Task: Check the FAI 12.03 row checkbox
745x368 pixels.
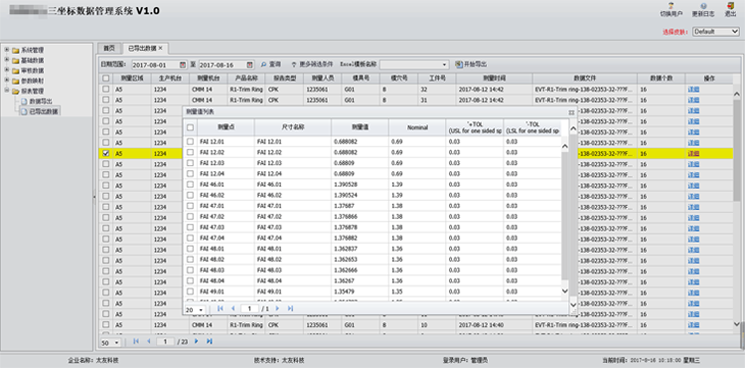Action: (190, 163)
